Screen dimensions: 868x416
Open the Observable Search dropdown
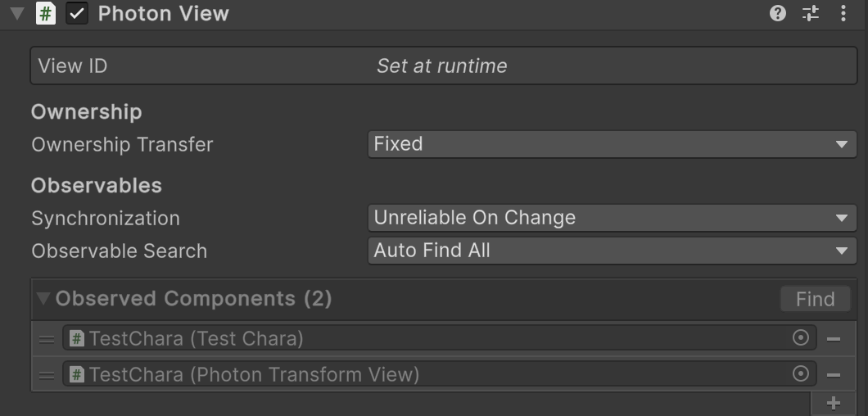point(611,251)
